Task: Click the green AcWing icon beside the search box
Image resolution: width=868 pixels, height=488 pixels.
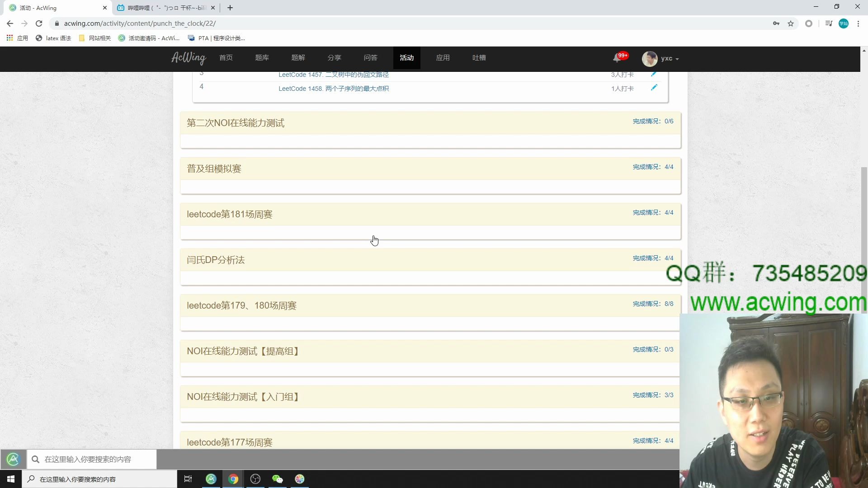Action: (x=13, y=459)
